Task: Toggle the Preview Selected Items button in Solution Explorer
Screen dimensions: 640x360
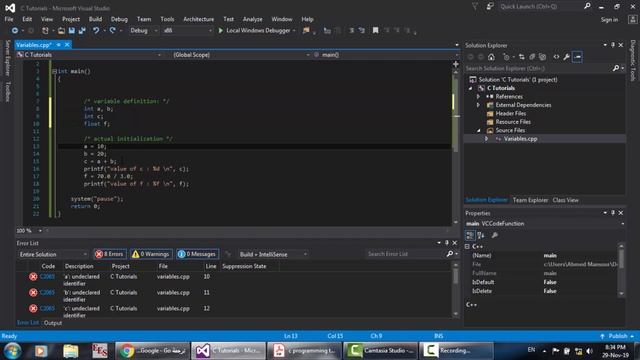Action: [577, 57]
